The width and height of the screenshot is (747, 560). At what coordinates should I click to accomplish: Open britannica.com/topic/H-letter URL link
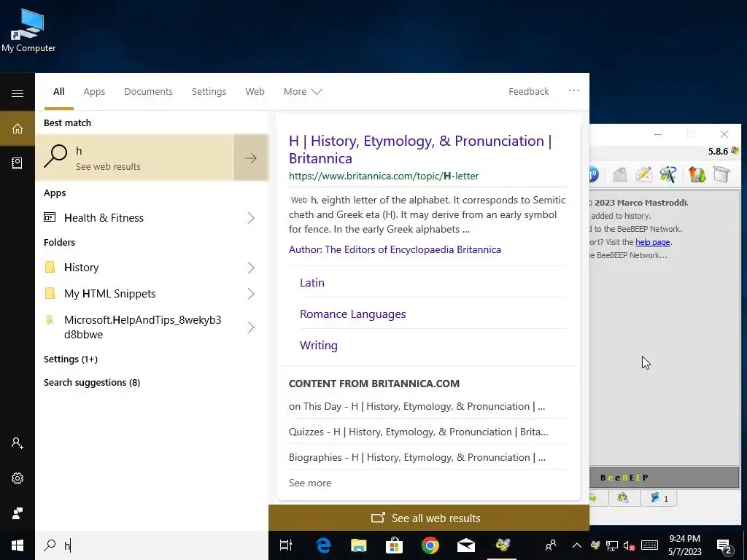coord(384,176)
